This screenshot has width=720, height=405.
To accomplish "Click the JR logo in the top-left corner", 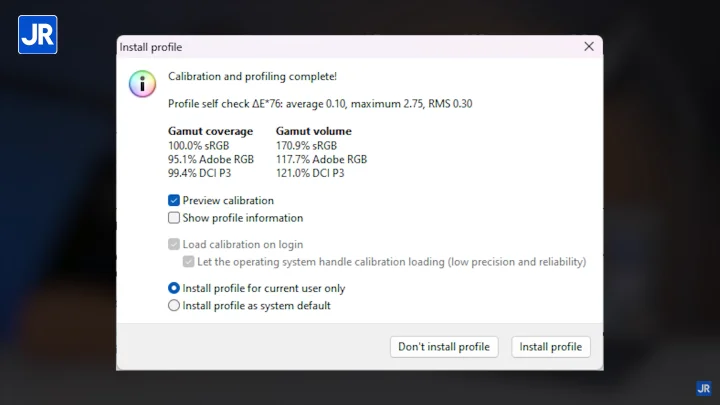I will pyautogui.click(x=37, y=34).
